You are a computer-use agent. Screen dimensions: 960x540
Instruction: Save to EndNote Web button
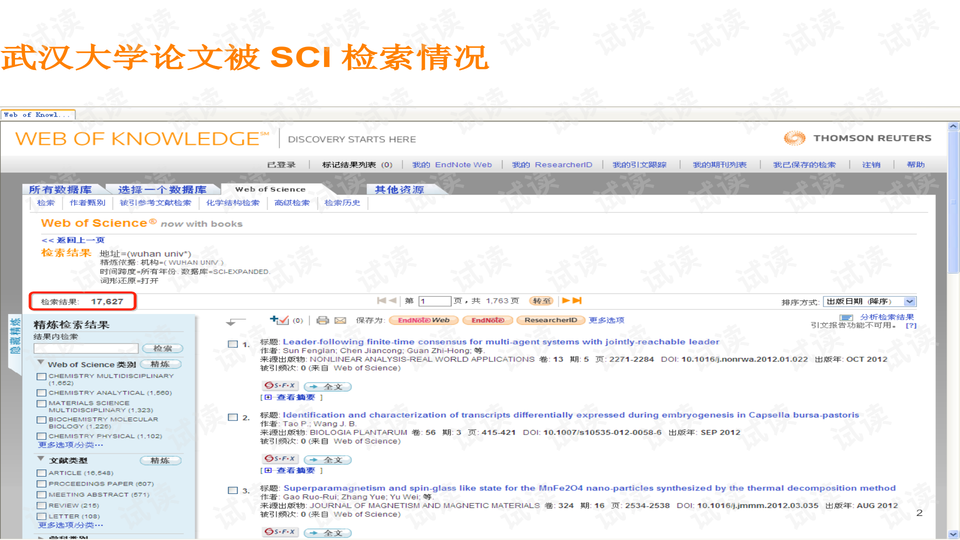[x=424, y=320]
